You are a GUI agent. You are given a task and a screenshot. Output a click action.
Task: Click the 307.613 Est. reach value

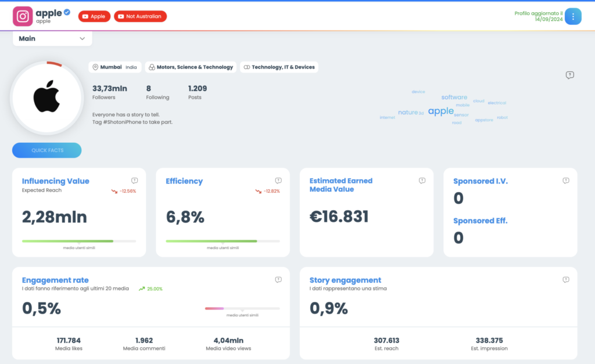[x=386, y=341]
